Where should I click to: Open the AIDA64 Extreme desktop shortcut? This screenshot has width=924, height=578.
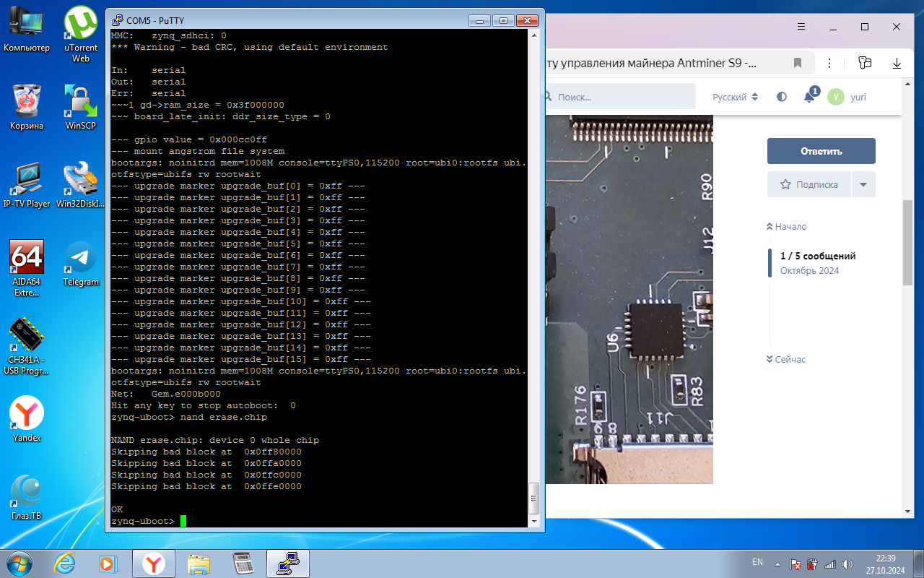tap(27, 268)
